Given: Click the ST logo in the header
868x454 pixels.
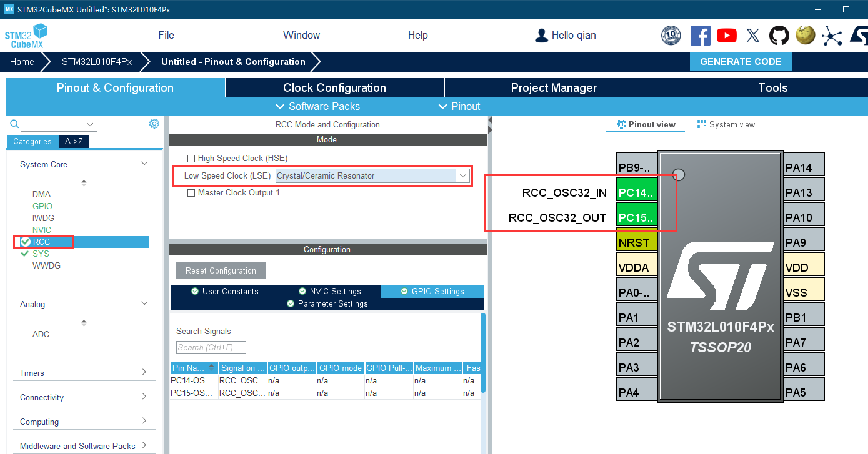Looking at the screenshot, I should (x=859, y=36).
